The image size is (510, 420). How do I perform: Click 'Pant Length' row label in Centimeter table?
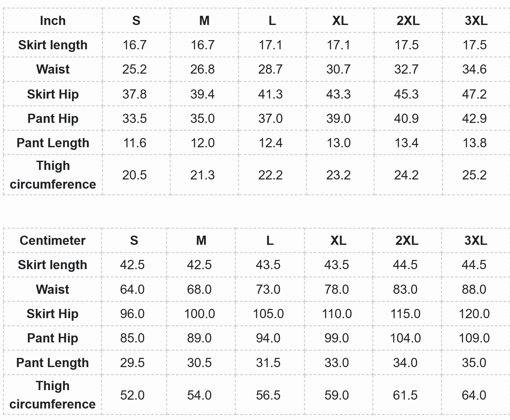tap(53, 363)
